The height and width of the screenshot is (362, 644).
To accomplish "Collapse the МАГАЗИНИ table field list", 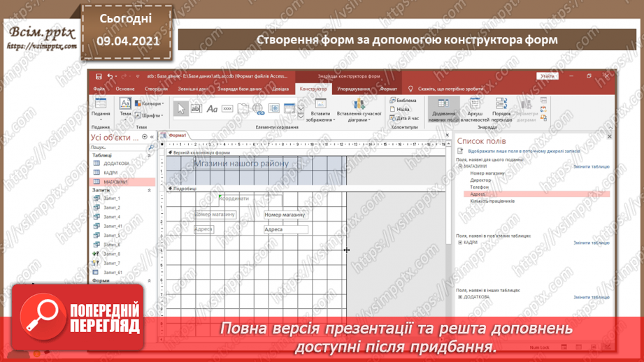I will [460, 166].
